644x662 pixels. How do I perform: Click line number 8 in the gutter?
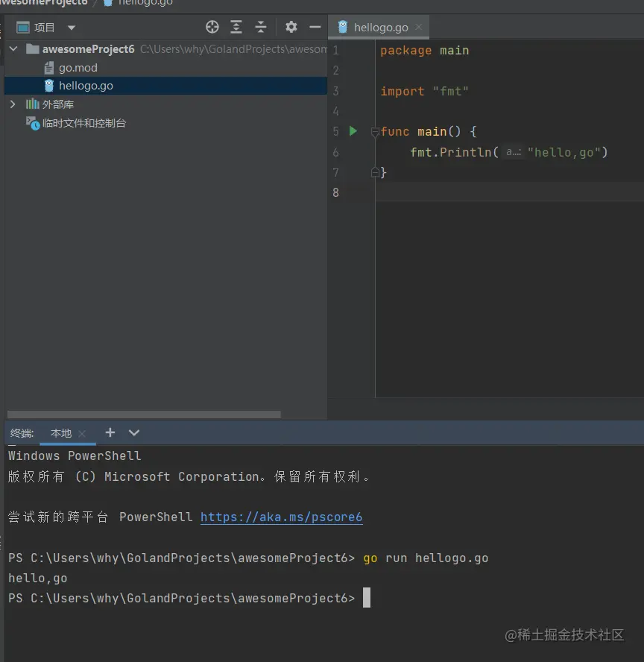pos(335,192)
